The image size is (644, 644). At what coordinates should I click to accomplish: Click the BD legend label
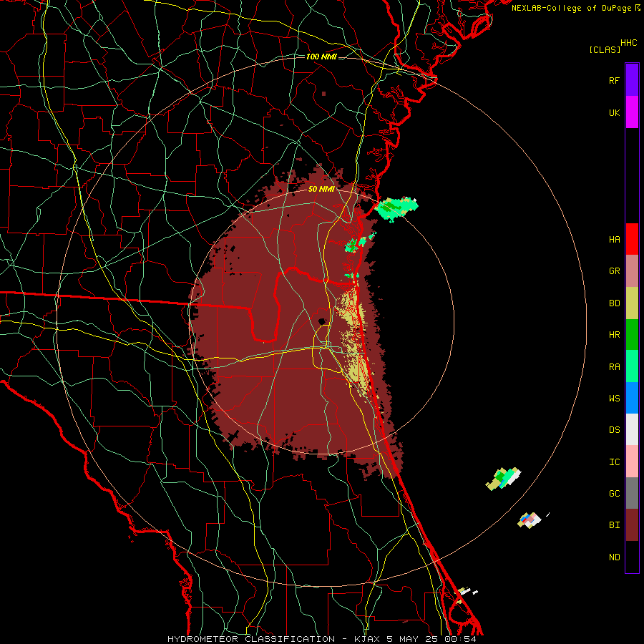coord(614,303)
